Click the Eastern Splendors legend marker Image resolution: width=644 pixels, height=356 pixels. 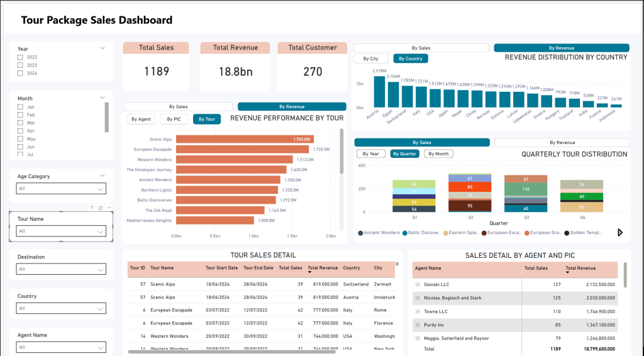tap(446, 233)
